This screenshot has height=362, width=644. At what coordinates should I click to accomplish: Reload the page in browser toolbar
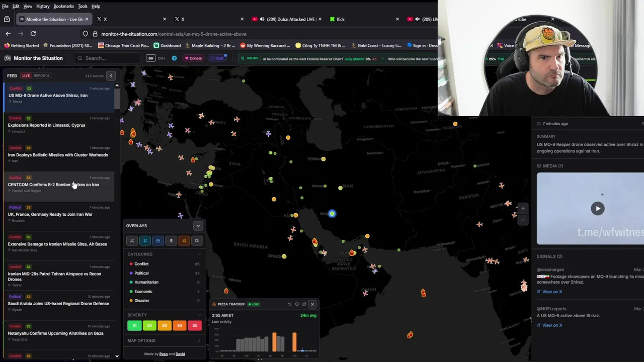pyautogui.click(x=33, y=34)
